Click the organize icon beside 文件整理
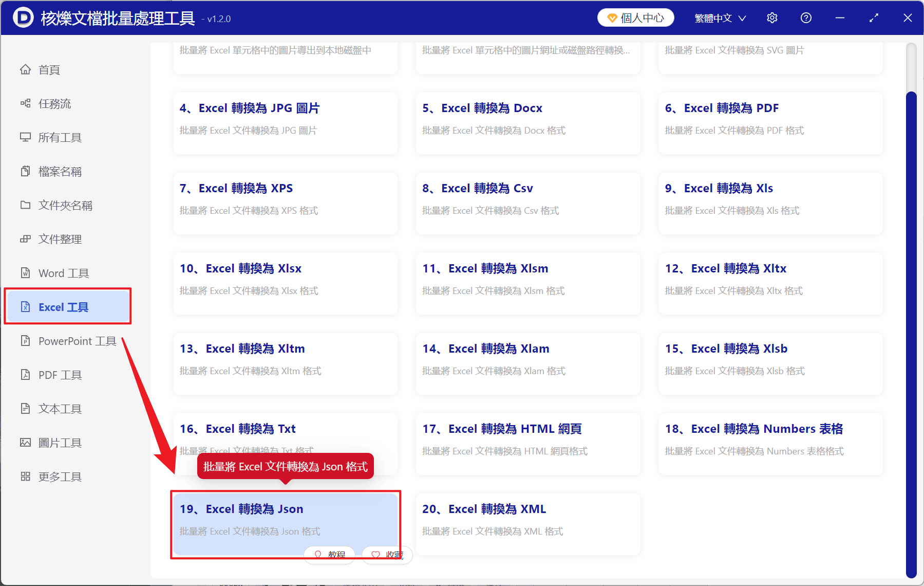This screenshot has width=924, height=586. tap(25, 239)
